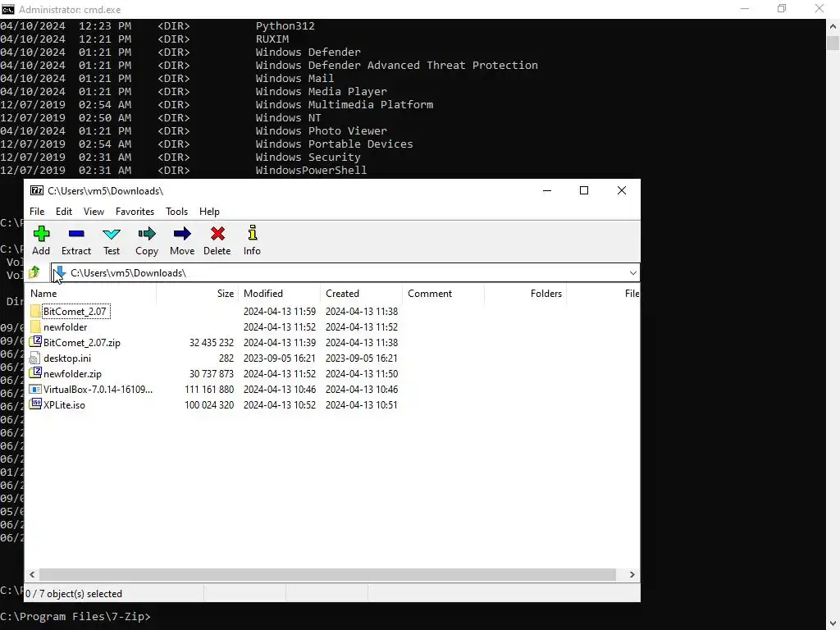This screenshot has width=840, height=630.
Task: Select the BitComet_2.07 folder icon
Action: coord(35,311)
